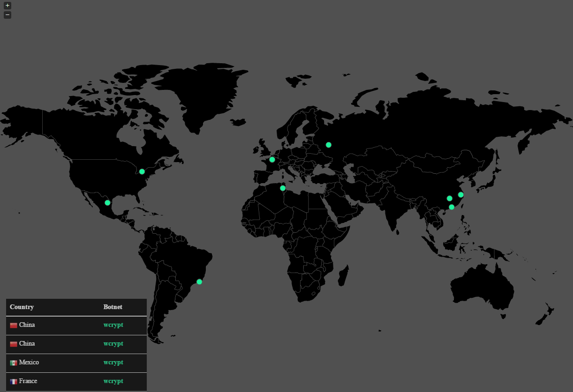This screenshot has height=392, width=573.
Task: Open the wcrypt link in Mexico row
Action: click(x=113, y=362)
